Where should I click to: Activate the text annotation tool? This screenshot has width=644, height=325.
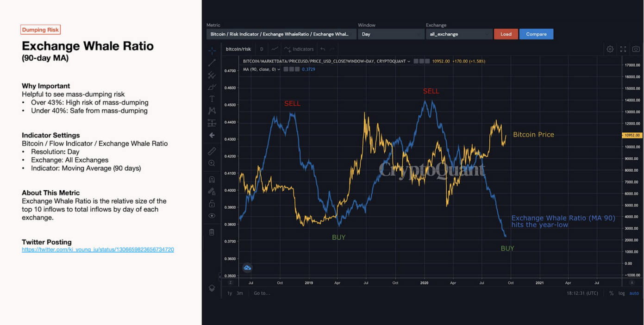pos(212,99)
